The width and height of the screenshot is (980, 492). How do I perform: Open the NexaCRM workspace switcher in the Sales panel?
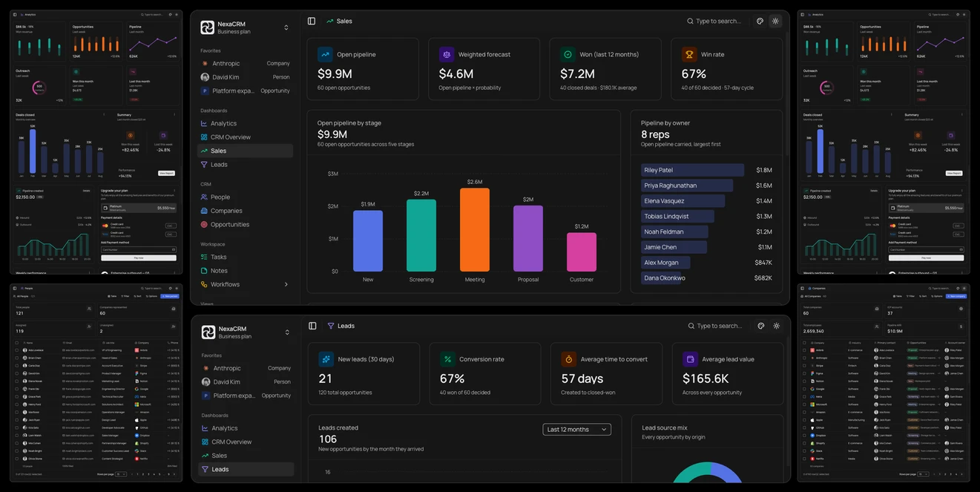coord(286,27)
